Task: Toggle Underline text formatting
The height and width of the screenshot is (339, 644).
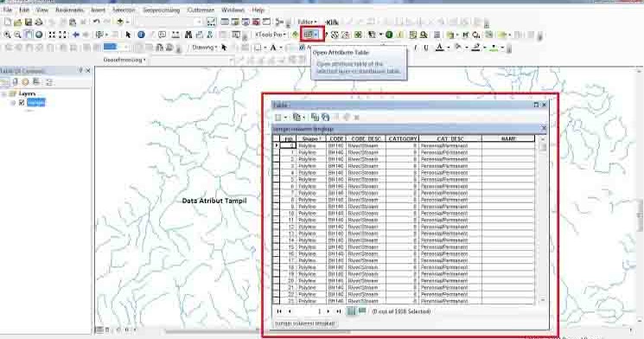Action: pyautogui.click(x=426, y=48)
